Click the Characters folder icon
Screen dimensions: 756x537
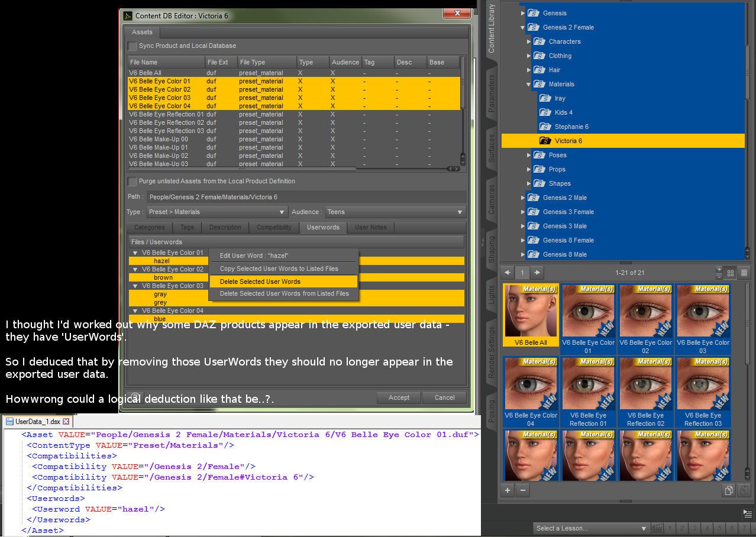(x=539, y=41)
